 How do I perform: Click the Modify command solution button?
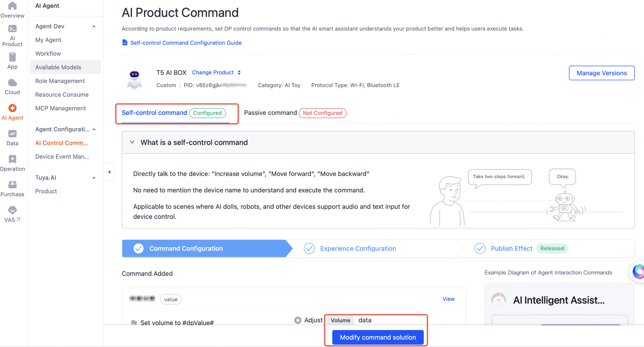click(378, 337)
